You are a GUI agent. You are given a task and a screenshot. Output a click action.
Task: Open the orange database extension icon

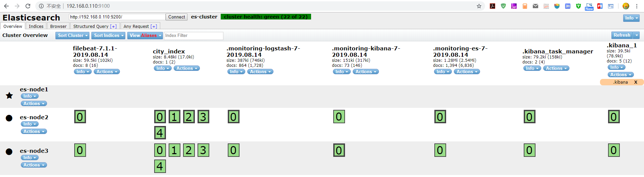click(525, 6)
